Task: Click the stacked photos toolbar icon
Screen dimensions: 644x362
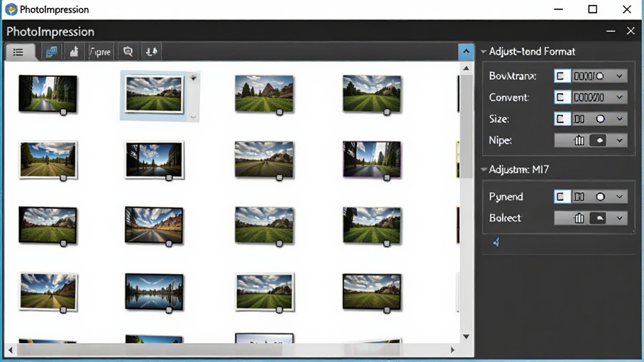Action: click(52, 52)
